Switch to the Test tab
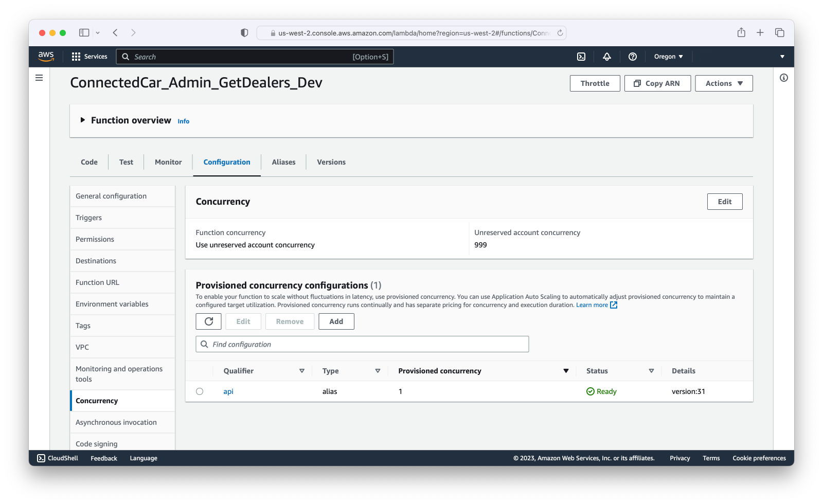823x504 pixels. click(126, 162)
